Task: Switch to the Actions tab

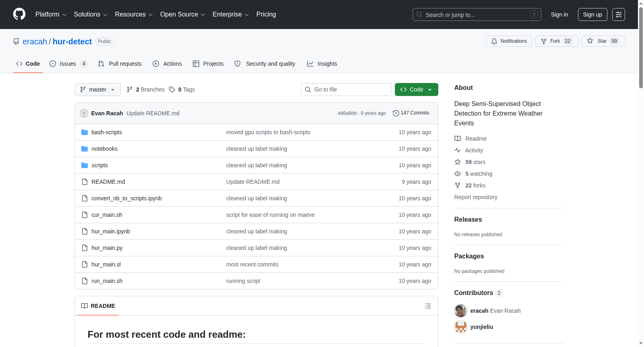Action: pos(167,64)
